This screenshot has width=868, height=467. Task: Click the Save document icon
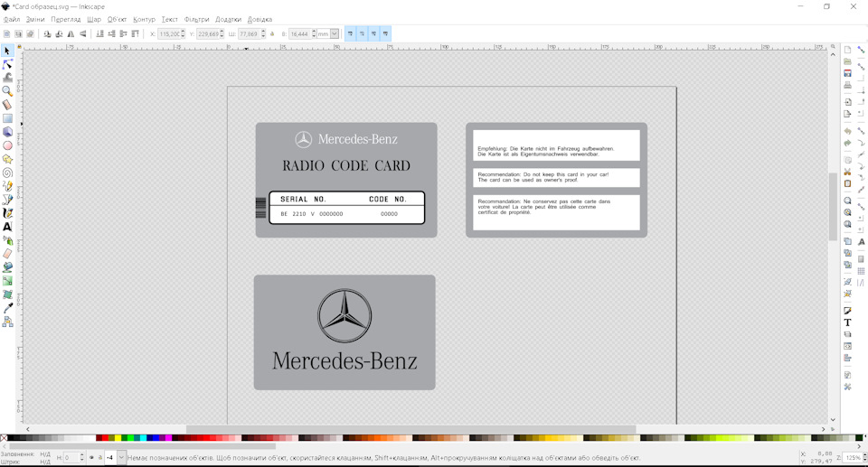tap(847, 73)
